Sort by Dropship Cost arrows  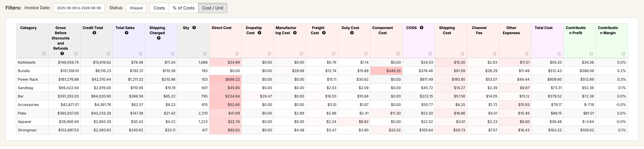[269, 54]
